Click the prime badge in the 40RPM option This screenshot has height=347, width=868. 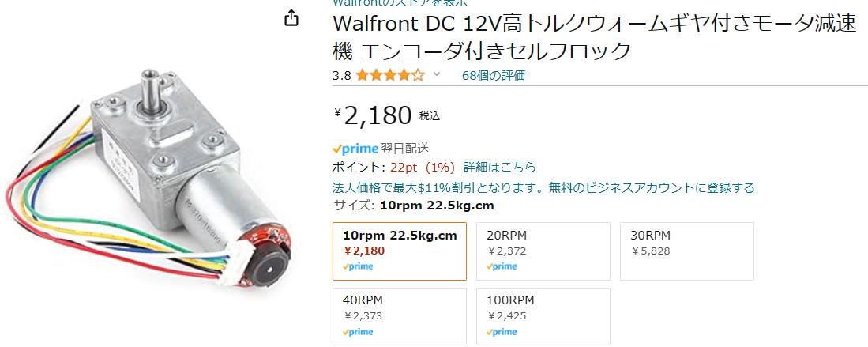click(358, 332)
